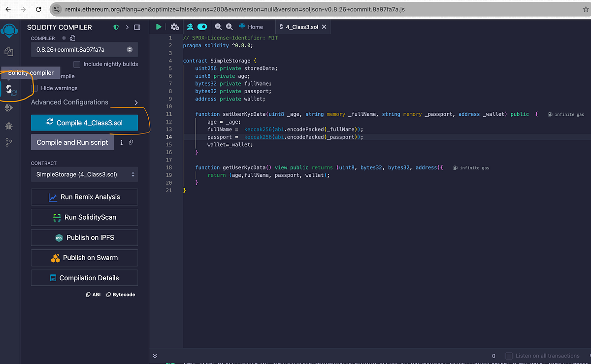Open the settings gear in the toolbar
Viewport: 591px width, 364px height.
(175, 27)
